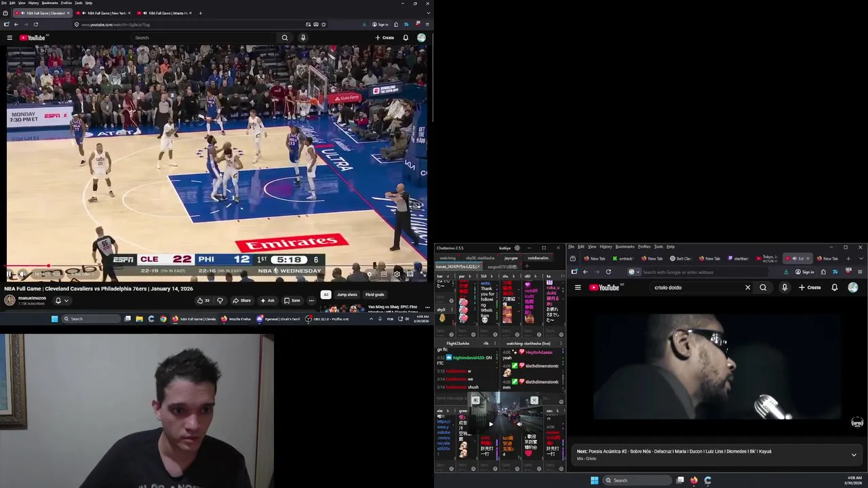The image size is (868, 488).
Task: Open Chatterino settings gear icon
Action: pyautogui.click(x=517, y=248)
